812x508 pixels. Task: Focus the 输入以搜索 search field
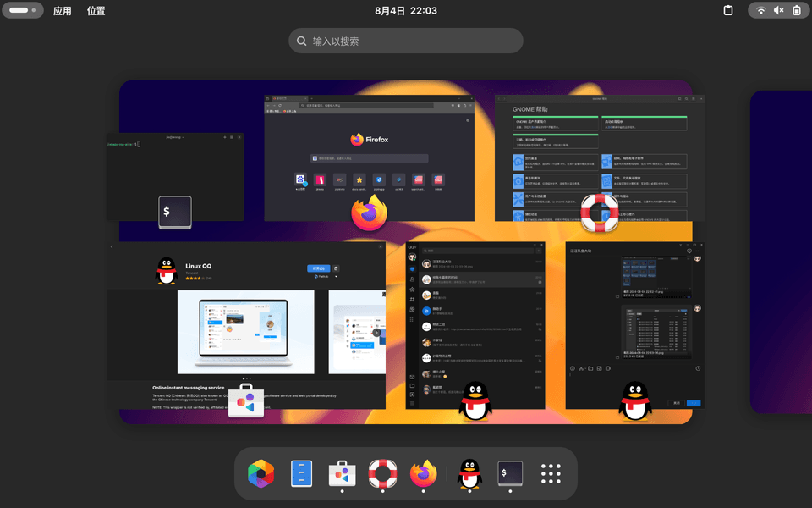tap(406, 41)
